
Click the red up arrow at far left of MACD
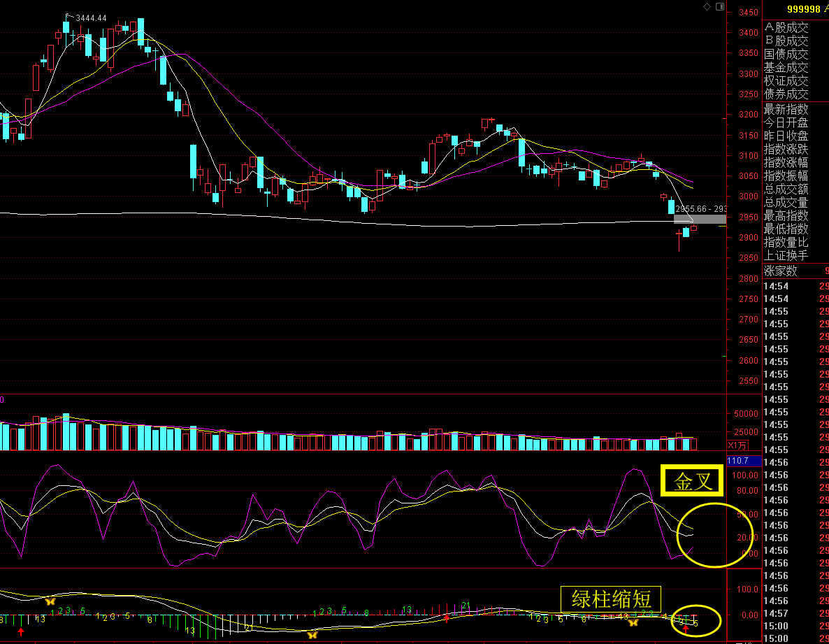click(21, 632)
